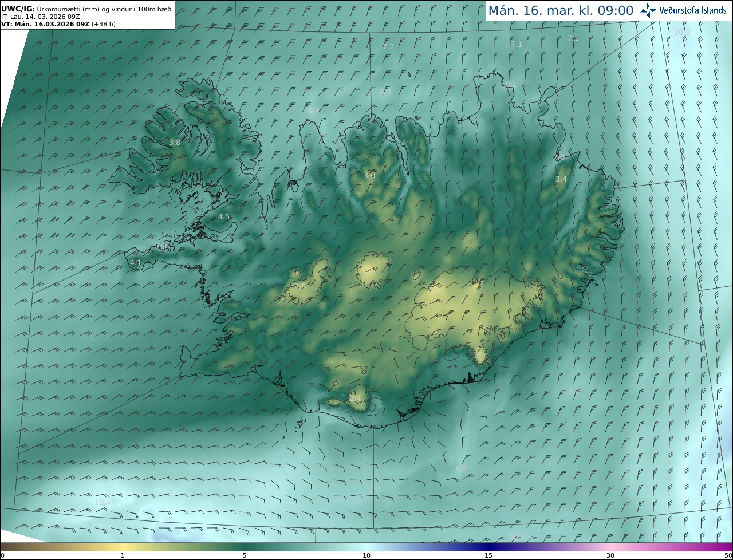Click the 5 tick on the color scale
Viewport: 733px width, 560px height.
[x=245, y=555]
